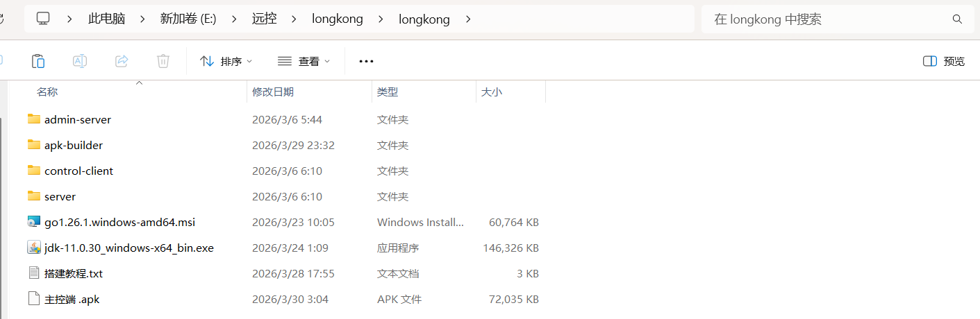Image resolution: width=980 pixels, height=319 pixels.
Task: Click the Rename icon in toolbar
Action: [80, 61]
